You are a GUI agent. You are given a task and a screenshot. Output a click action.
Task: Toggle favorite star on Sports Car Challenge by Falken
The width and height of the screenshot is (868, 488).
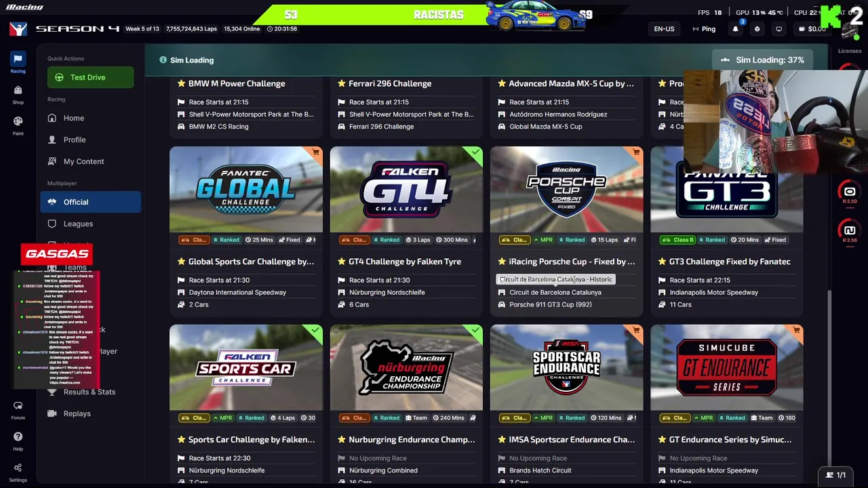181,439
